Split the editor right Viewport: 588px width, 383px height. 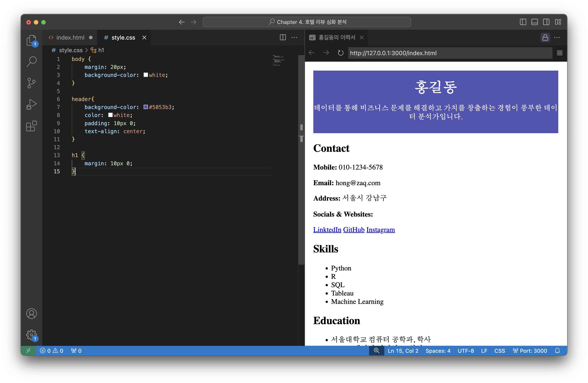283,38
